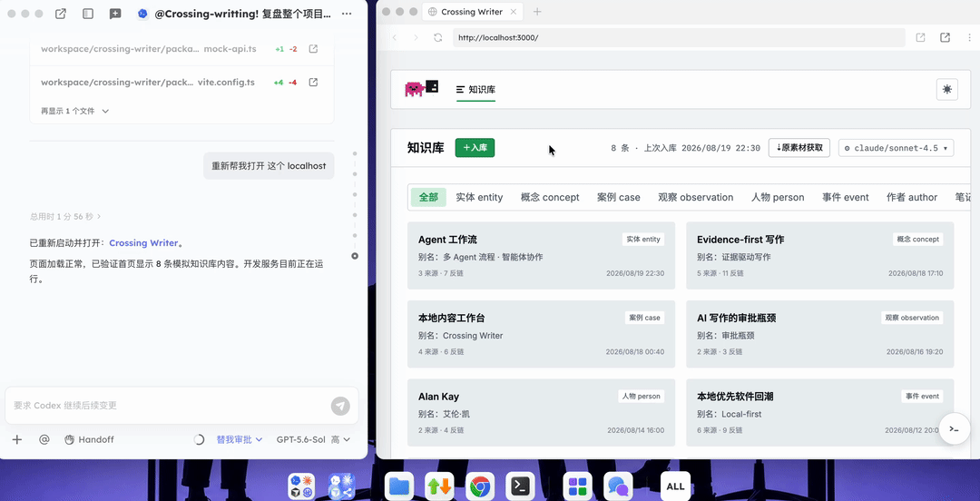Open the Agent 工作流 card
This screenshot has width=980, height=501.
point(541,255)
